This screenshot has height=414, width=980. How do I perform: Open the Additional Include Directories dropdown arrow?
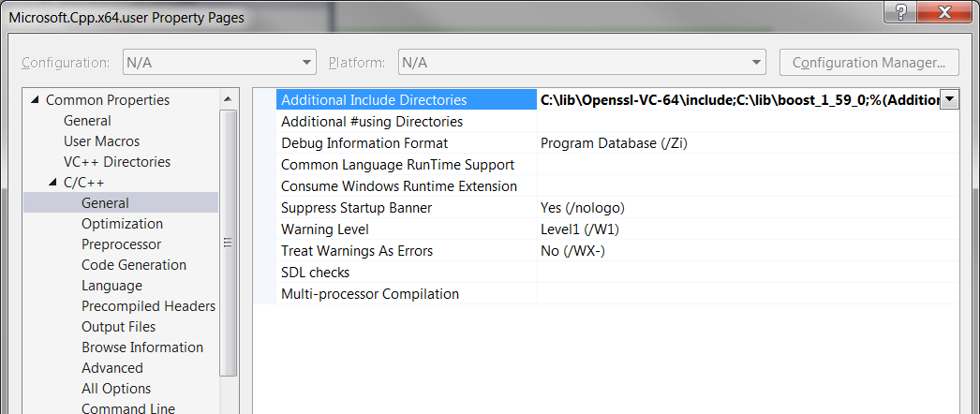[949, 99]
